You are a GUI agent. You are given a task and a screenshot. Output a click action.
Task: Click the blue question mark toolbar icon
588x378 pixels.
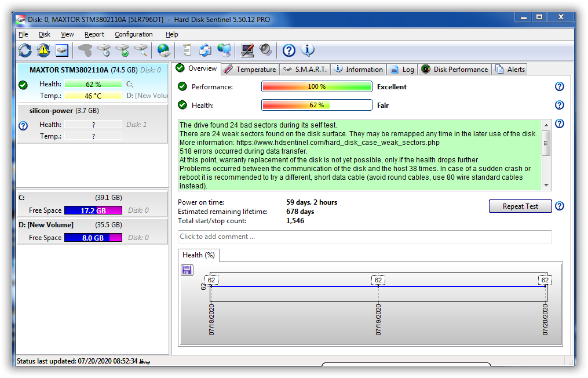coord(288,50)
